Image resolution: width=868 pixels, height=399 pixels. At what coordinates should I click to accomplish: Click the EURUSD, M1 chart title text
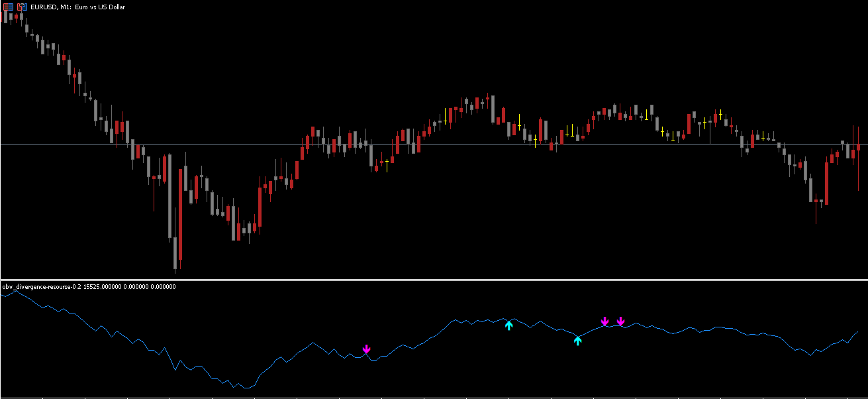[x=77, y=7]
